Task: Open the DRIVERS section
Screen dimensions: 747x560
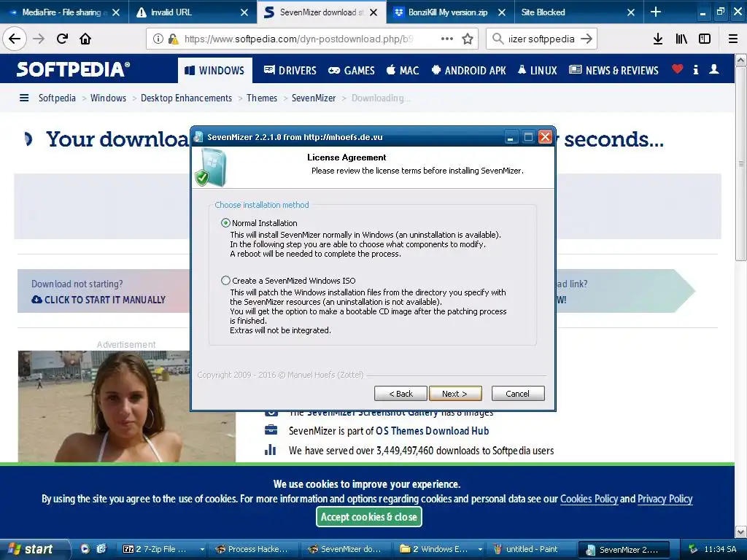Action: pos(290,71)
